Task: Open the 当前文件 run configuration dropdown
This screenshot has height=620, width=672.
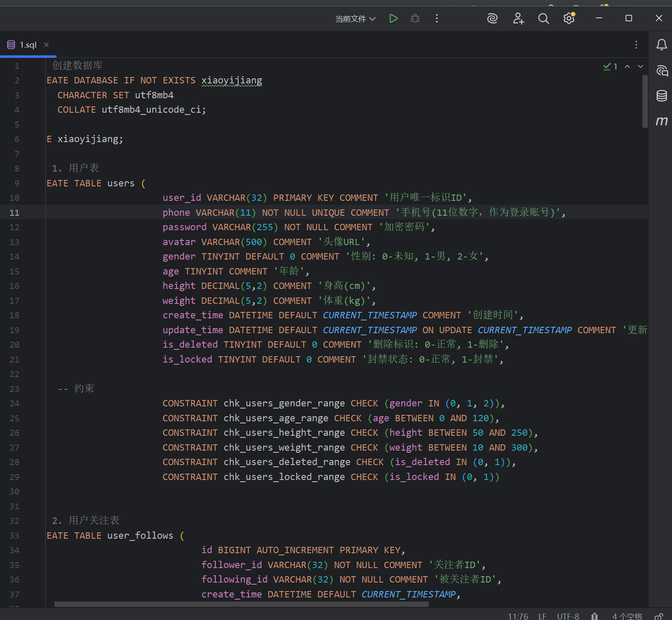Action: click(355, 19)
